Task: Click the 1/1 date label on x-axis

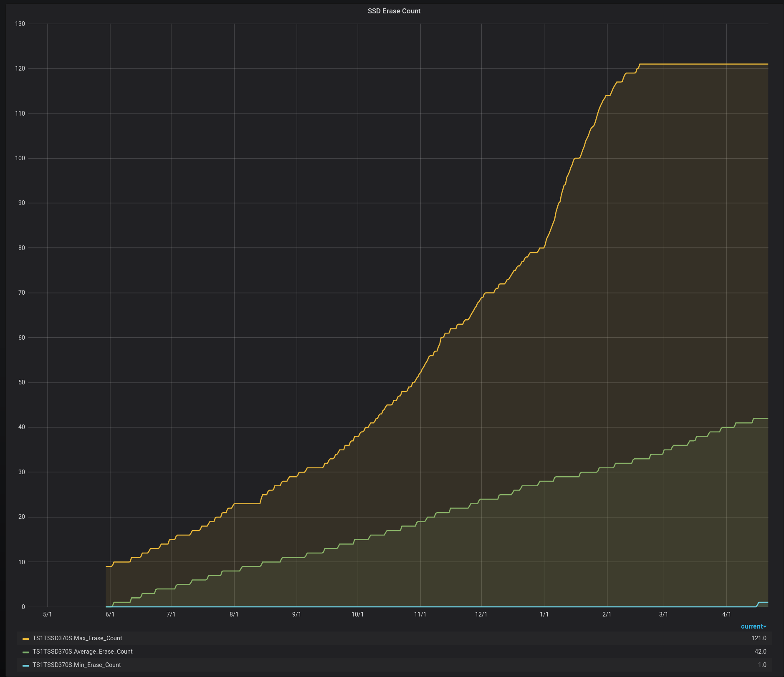Action: click(544, 614)
